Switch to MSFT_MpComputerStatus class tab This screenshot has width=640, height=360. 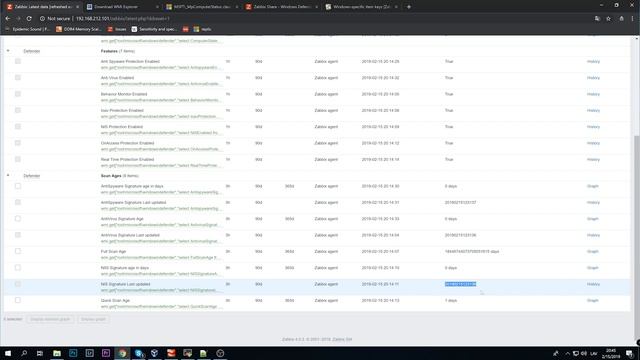(x=201, y=7)
